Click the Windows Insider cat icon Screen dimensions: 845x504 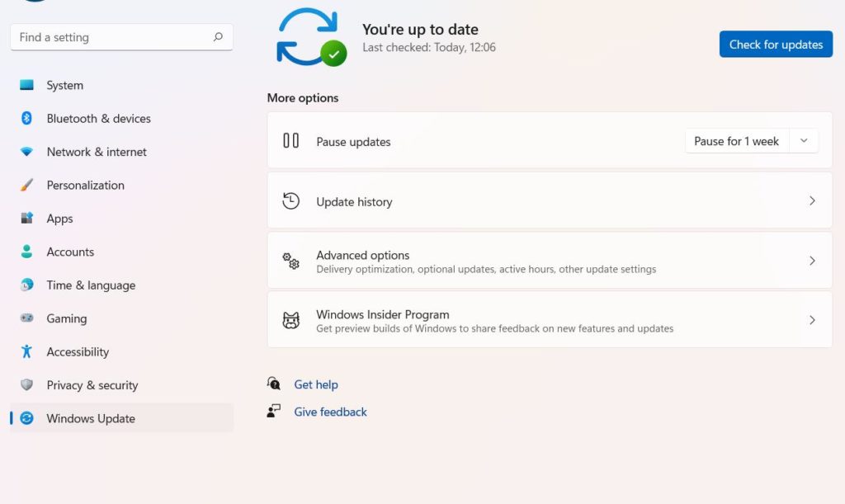pyautogui.click(x=291, y=320)
